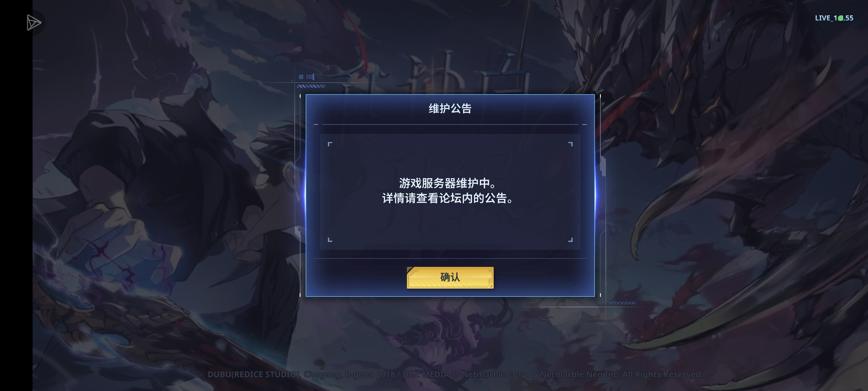Click the striped hatch marker above the dialog
Image resolution: width=868 pixels, height=391 pixels.
(x=311, y=86)
